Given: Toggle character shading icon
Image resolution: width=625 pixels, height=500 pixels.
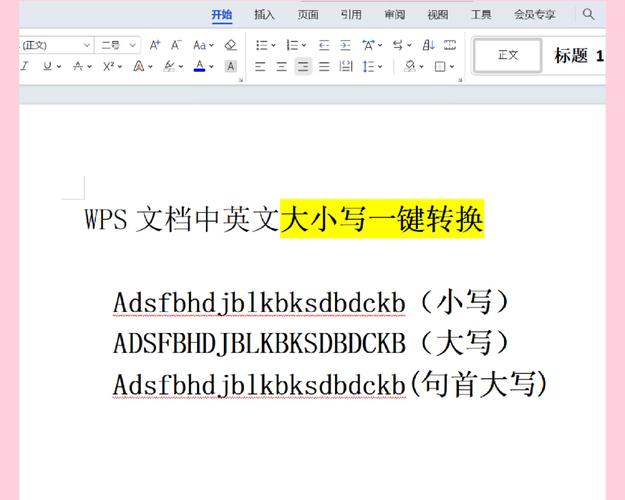Looking at the screenshot, I should pyautogui.click(x=230, y=66).
